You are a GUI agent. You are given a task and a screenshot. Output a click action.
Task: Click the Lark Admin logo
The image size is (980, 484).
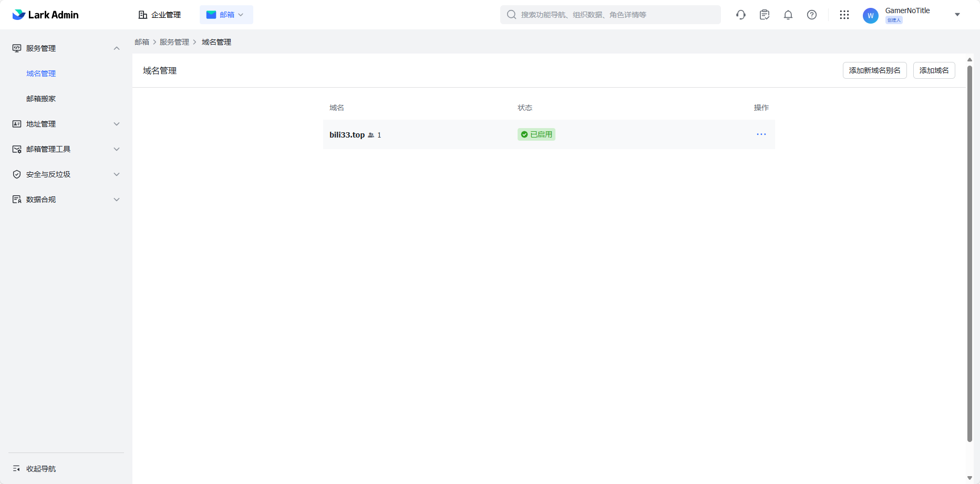45,15
